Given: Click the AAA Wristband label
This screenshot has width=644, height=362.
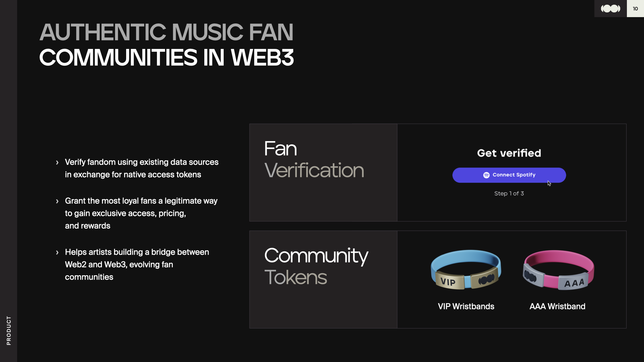Looking at the screenshot, I should [x=557, y=306].
